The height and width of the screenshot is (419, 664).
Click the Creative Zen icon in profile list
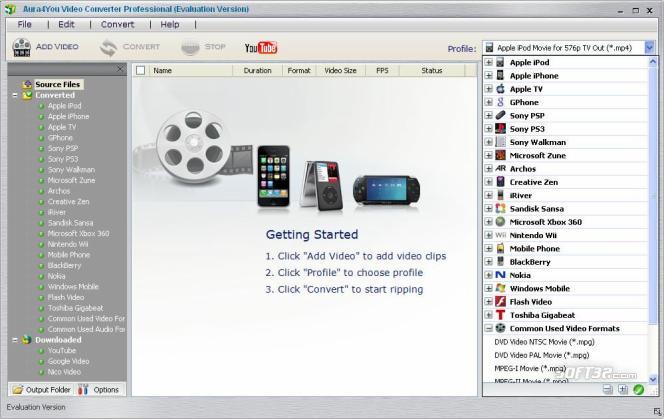[501, 182]
